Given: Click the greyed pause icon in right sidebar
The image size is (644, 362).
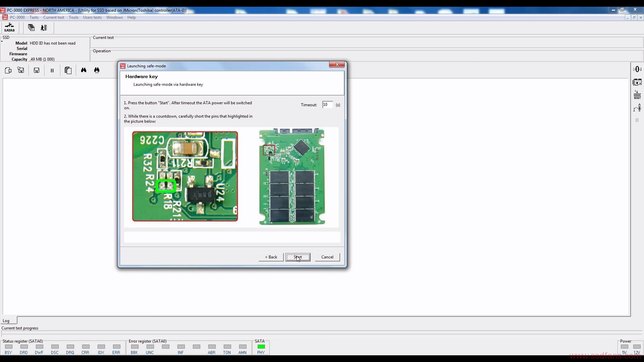Looking at the screenshot, I should [637, 120].
